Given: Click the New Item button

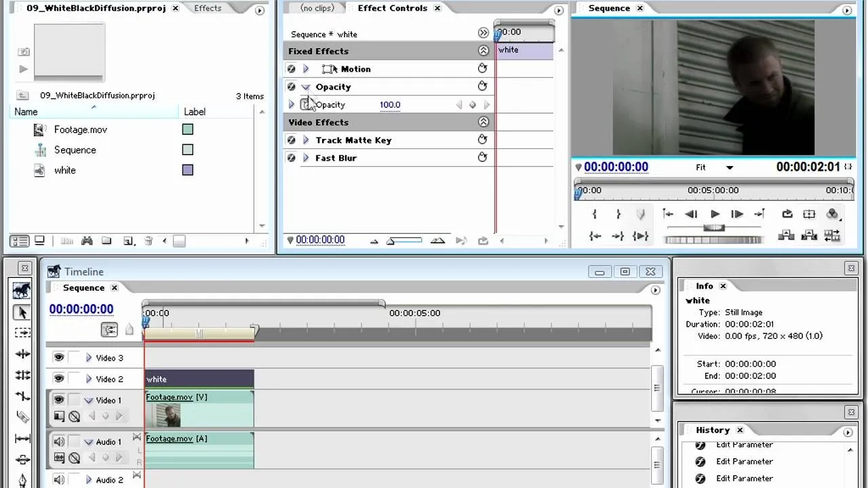Looking at the screenshot, I should [127, 241].
